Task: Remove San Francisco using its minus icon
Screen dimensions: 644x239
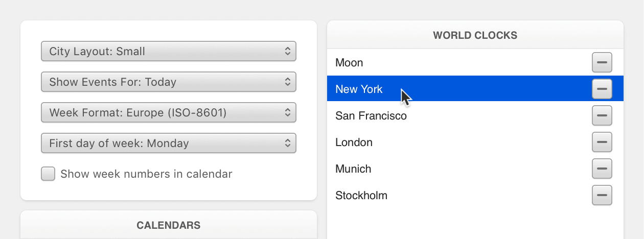Action: 602,115
